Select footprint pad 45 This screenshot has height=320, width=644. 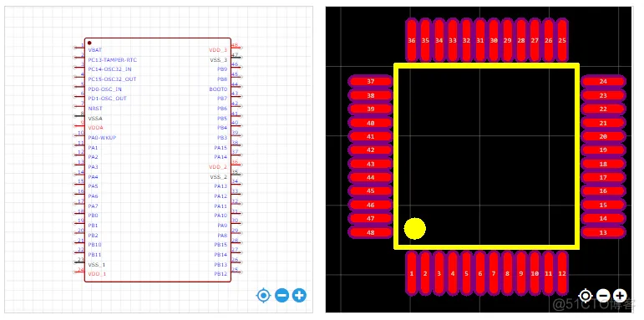pos(371,191)
